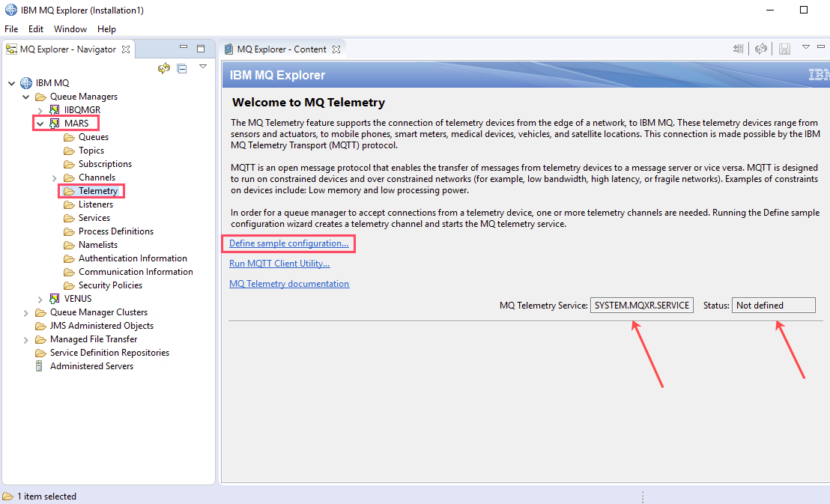Open the MQ Telemetry documentation link
The image size is (830, 504).
(x=289, y=284)
